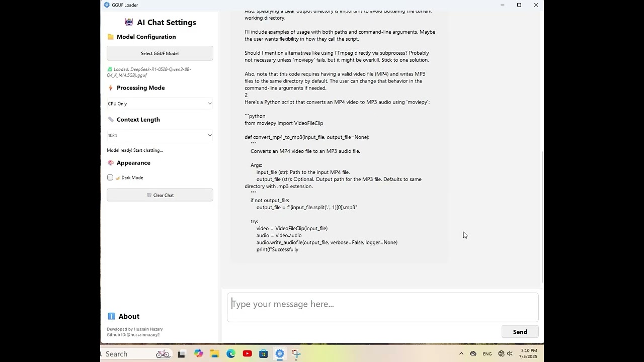Click the GGUF Loader taskbar icon
The image size is (644, 362).
[x=280, y=354]
